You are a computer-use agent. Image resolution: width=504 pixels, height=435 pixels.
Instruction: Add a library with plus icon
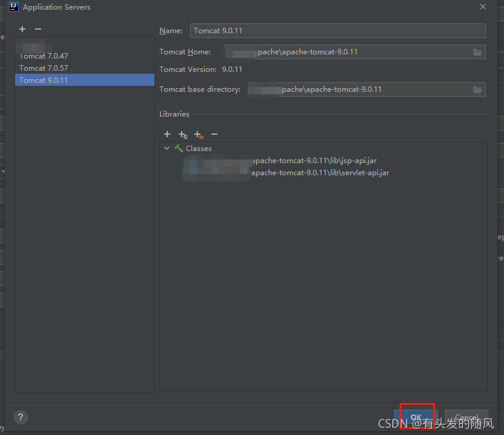[x=167, y=134]
